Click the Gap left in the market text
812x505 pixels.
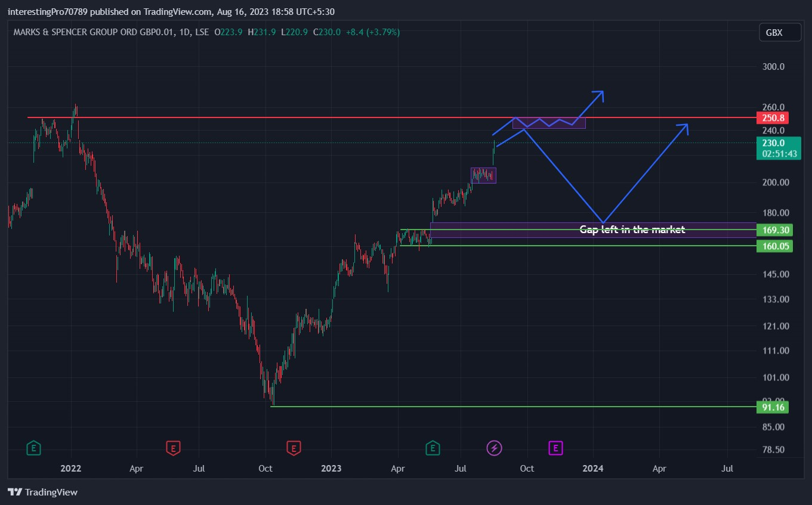point(632,230)
